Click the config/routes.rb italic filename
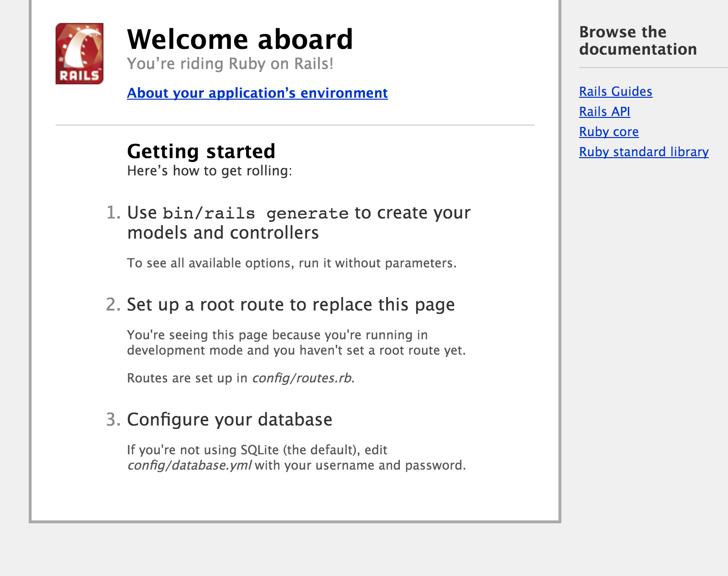The height and width of the screenshot is (576, 728). click(302, 378)
